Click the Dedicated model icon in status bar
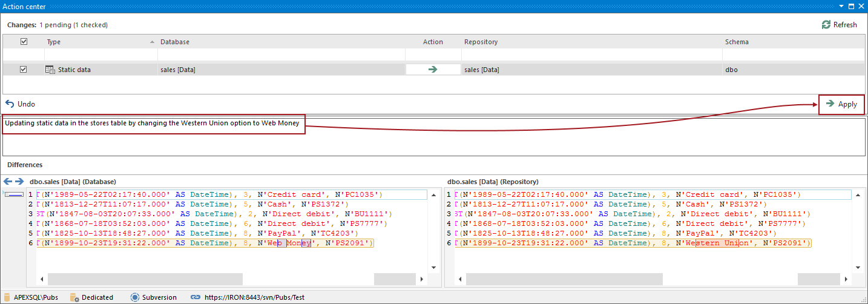The width and height of the screenshot is (868, 304). point(74,297)
